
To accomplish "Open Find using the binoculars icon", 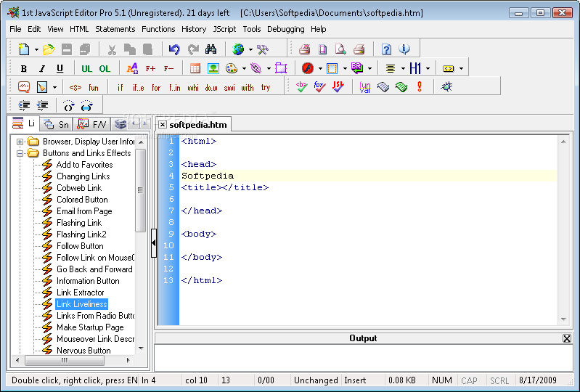I will coord(211,49).
